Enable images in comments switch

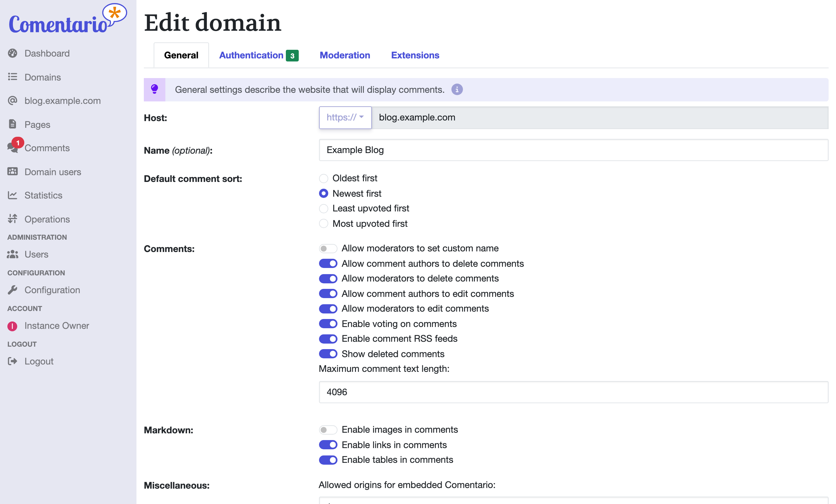coord(328,430)
